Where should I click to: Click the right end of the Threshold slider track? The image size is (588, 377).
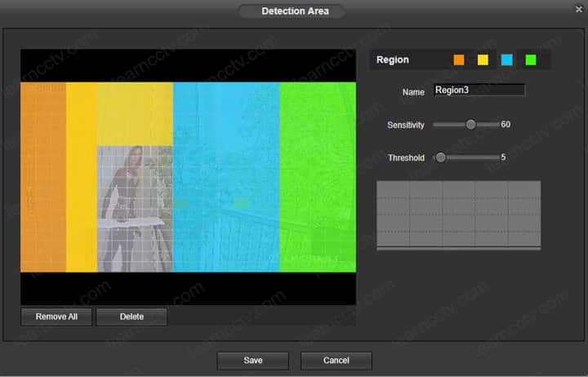(x=497, y=157)
